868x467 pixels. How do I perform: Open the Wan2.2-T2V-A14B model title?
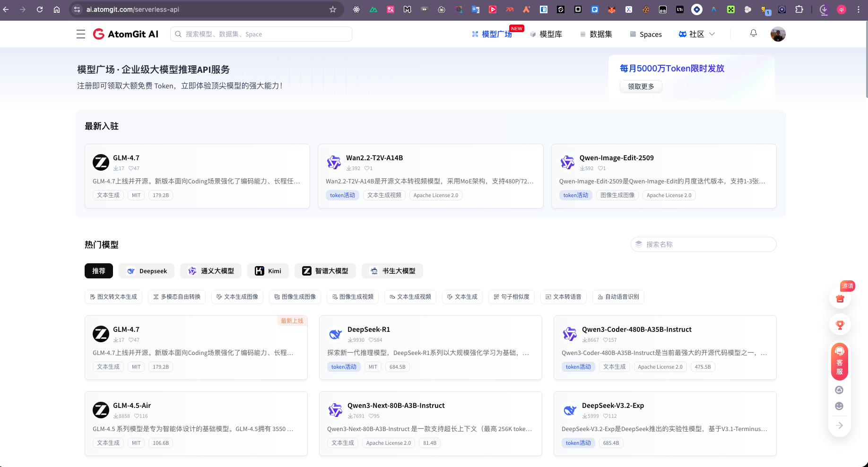[374, 158]
